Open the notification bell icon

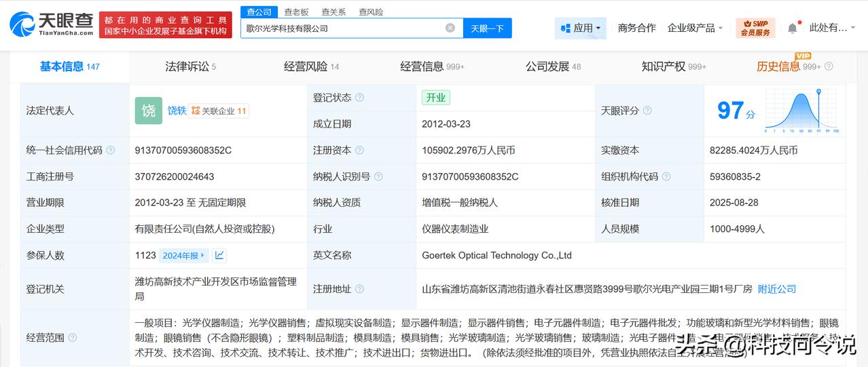click(793, 28)
